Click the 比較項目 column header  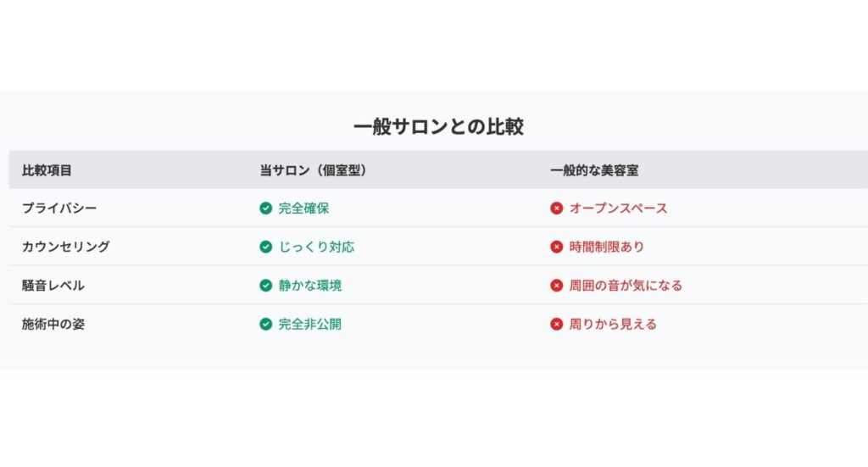point(47,170)
